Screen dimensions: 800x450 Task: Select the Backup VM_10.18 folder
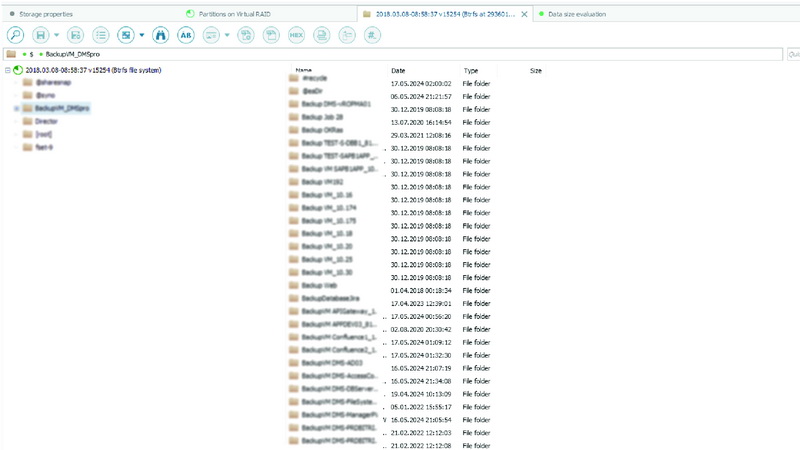tap(327, 234)
